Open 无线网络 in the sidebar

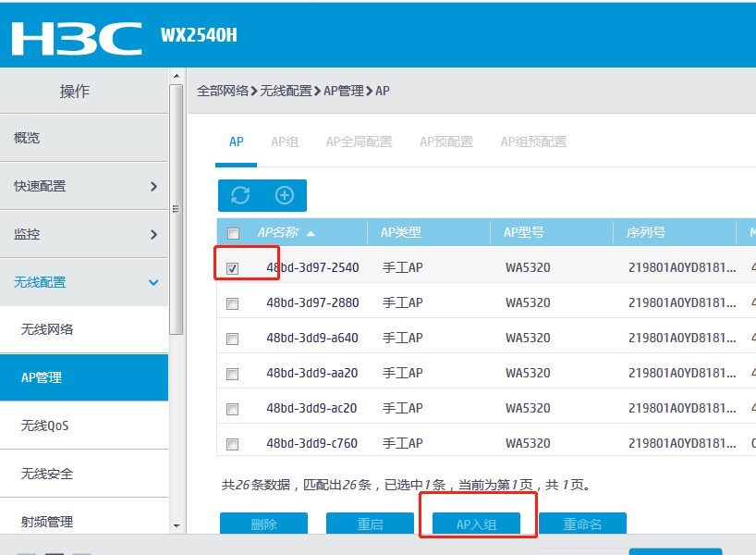84,329
